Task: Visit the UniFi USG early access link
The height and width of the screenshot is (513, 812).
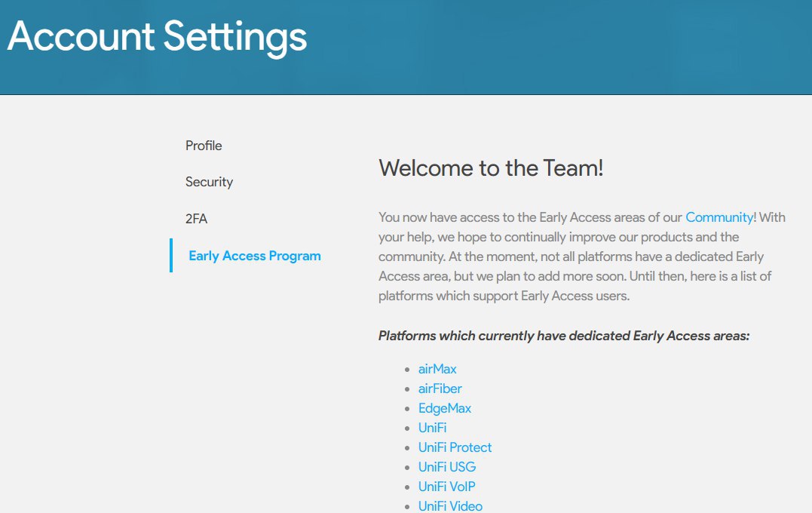Action: click(447, 467)
